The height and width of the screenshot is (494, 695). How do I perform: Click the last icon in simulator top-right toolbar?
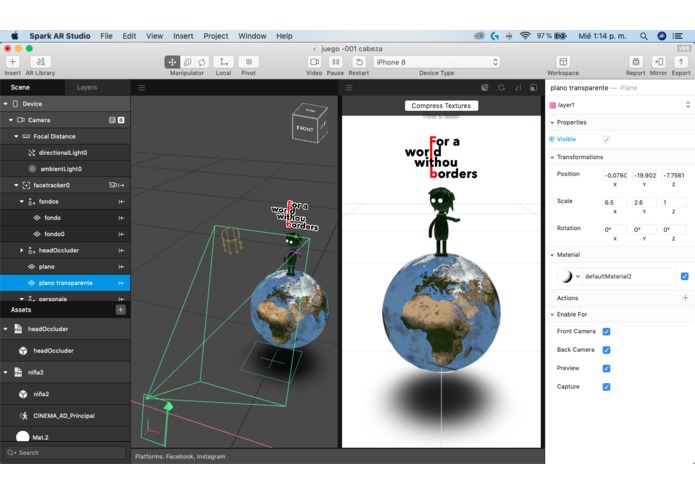(x=534, y=88)
